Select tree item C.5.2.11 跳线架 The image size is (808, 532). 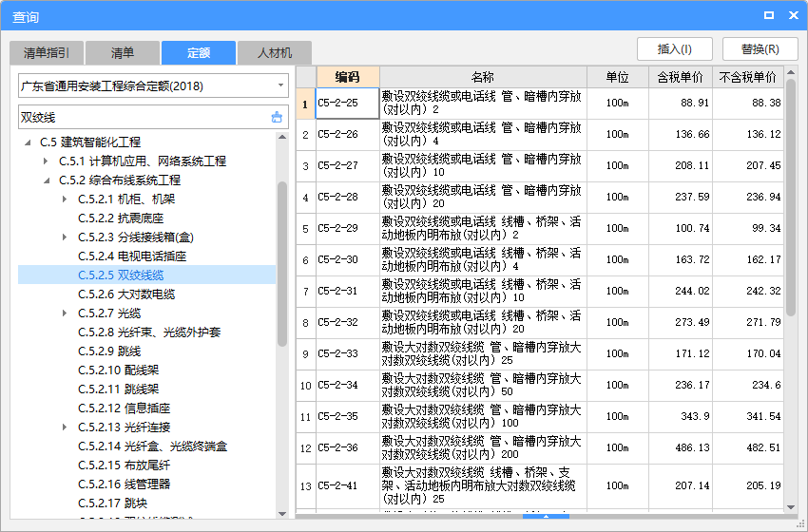click(119, 389)
